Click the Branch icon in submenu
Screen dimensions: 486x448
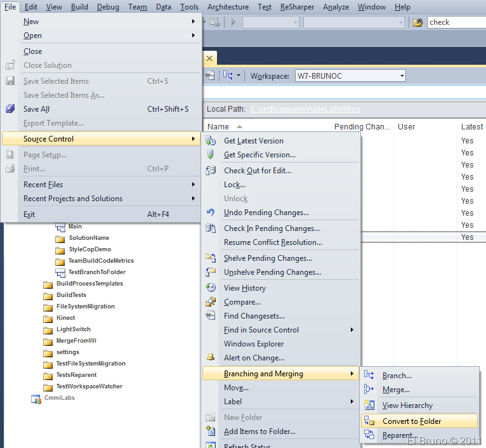(x=369, y=376)
